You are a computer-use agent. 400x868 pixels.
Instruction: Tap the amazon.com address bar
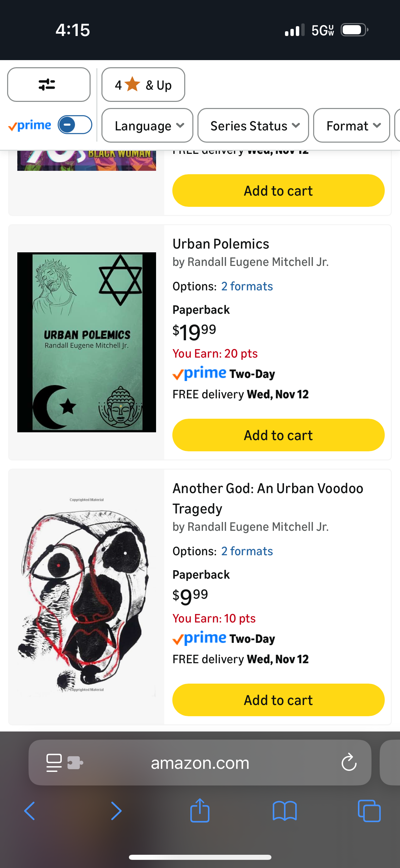click(x=200, y=763)
